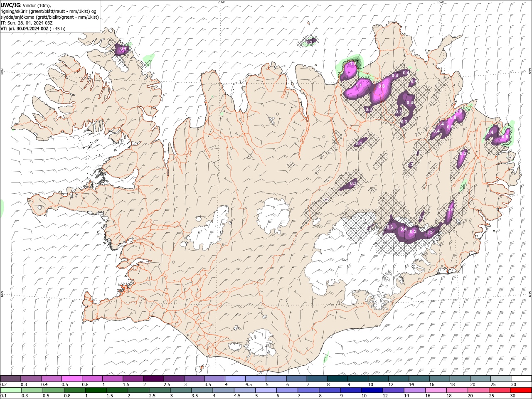
Task: Click the lower legend swatch starting at 20
Action: coord(478,390)
